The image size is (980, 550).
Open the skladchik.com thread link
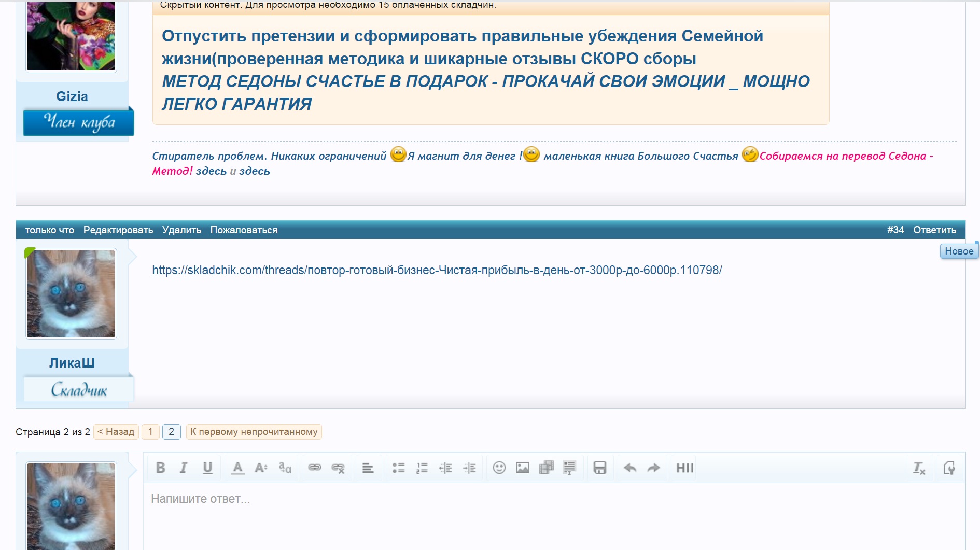[x=437, y=270]
